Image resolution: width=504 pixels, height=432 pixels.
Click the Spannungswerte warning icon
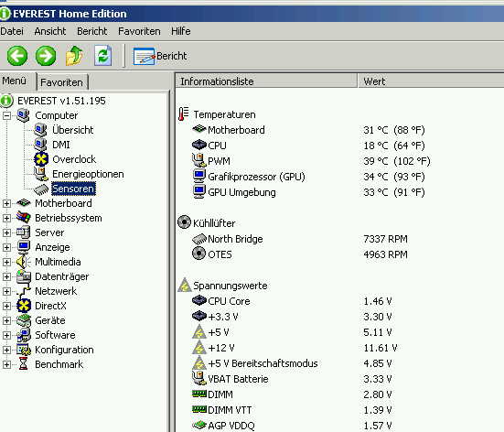point(185,285)
